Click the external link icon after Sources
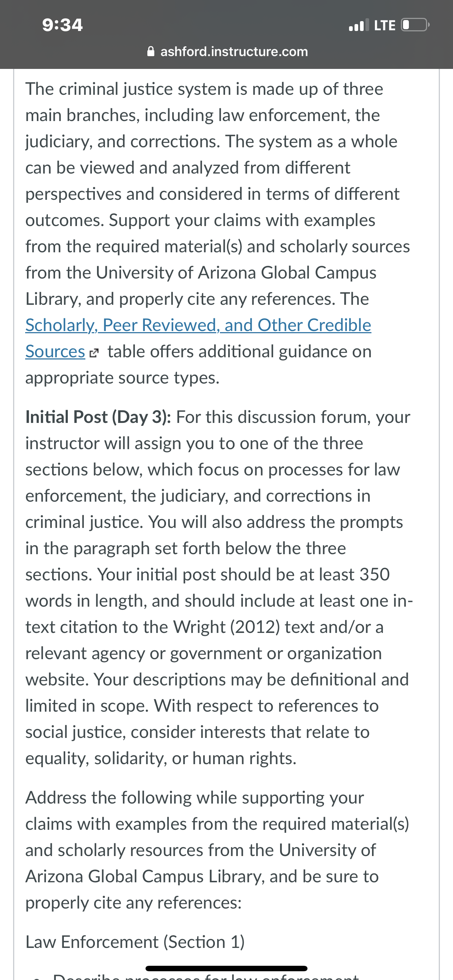This screenshot has height=980, width=453. pos(94,353)
